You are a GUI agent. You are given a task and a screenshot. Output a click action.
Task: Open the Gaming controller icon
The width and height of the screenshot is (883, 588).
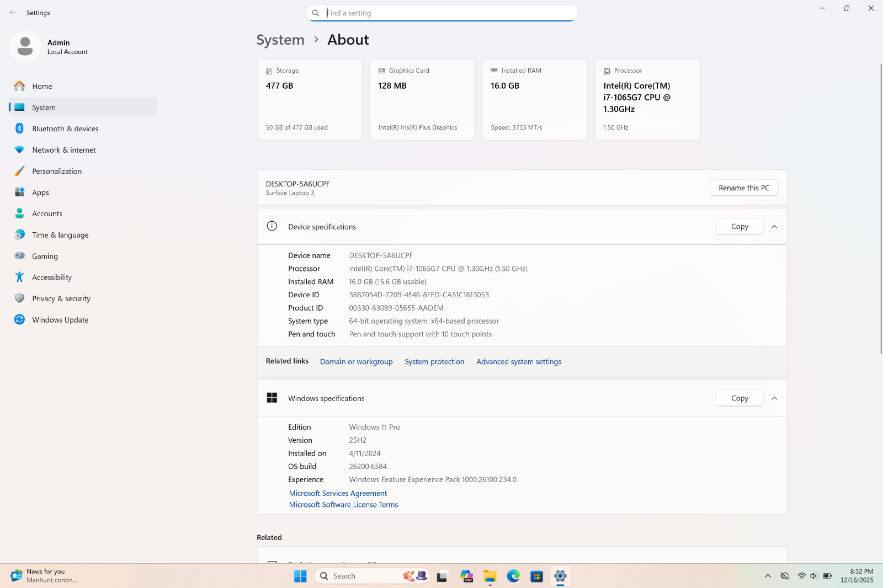19,256
